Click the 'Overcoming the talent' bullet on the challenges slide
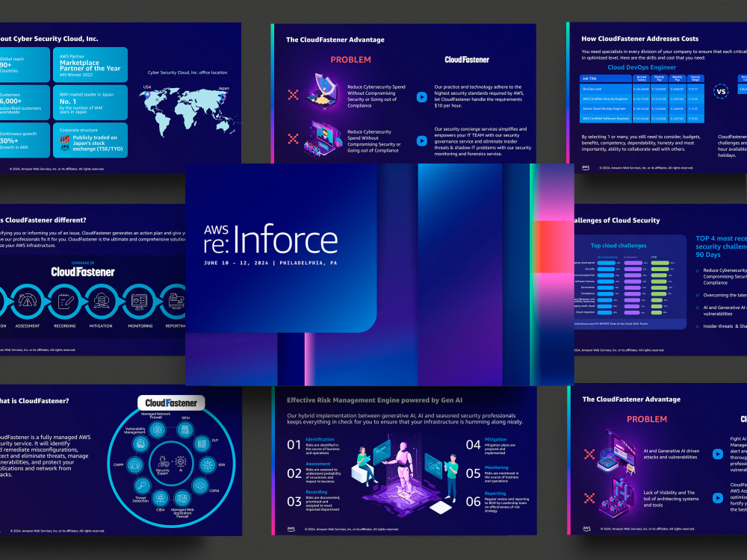The height and width of the screenshot is (560, 747). coord(725,295)
